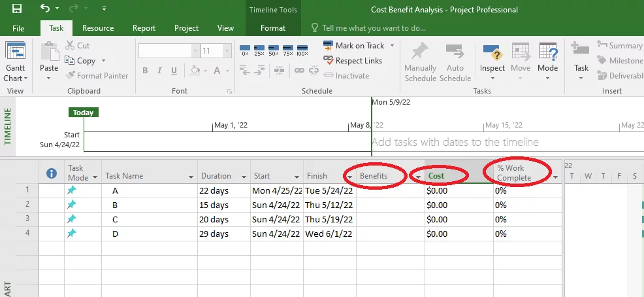Open the File menu tab
644x297 pixels.
pos(18,28)
